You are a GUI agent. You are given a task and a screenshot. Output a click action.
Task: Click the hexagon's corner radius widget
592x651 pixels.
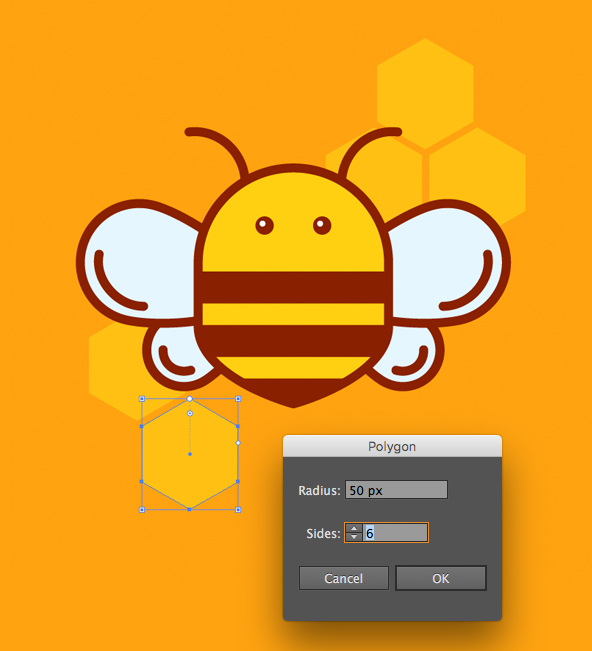pos(190,414)
